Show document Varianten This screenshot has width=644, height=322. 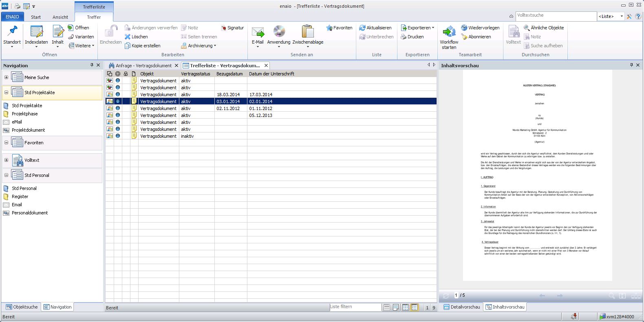[81, 37]
